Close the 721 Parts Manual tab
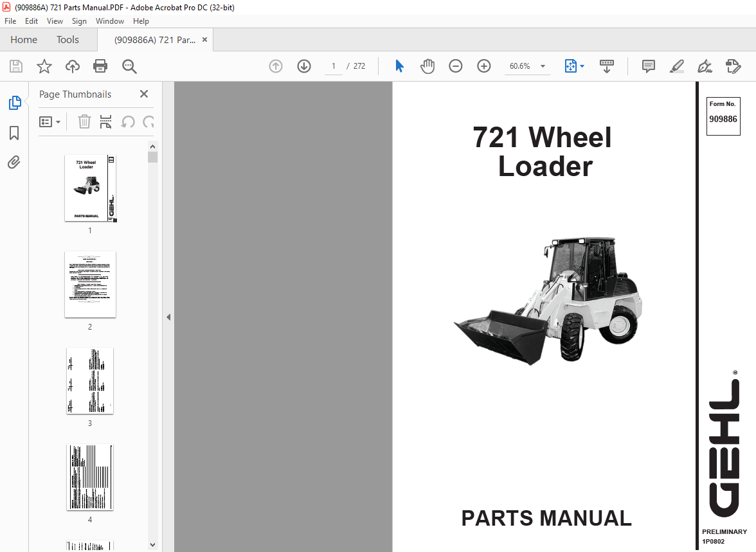The width and height of the screenshot is (756, 552). (x=205, y=40)
